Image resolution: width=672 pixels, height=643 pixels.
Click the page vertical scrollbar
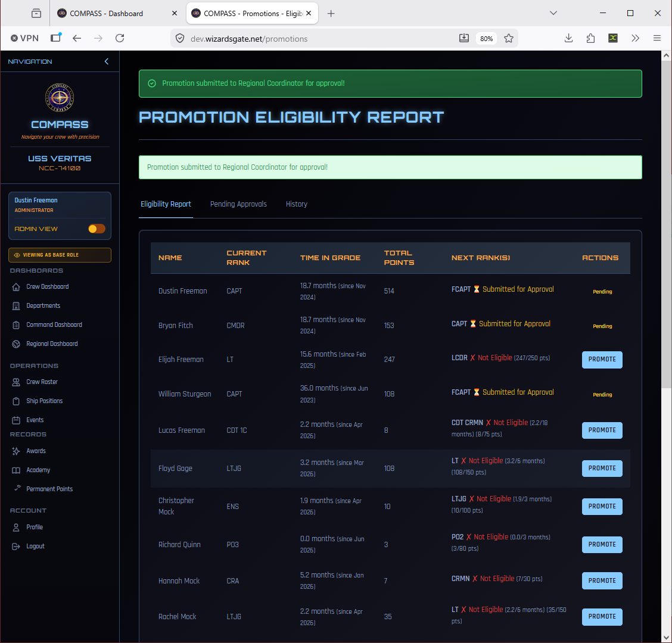[666, 225]
